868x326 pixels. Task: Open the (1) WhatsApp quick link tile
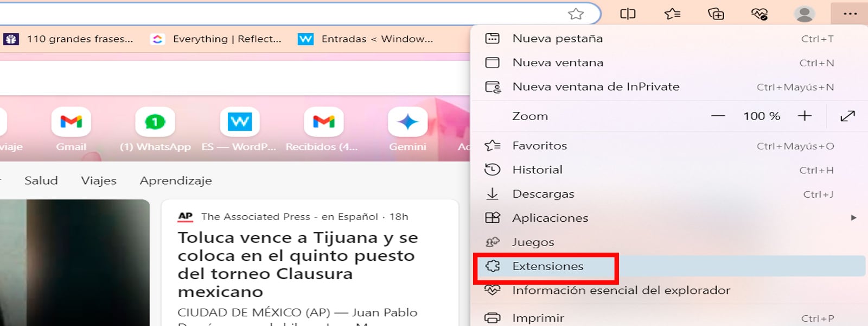point(155,129)
